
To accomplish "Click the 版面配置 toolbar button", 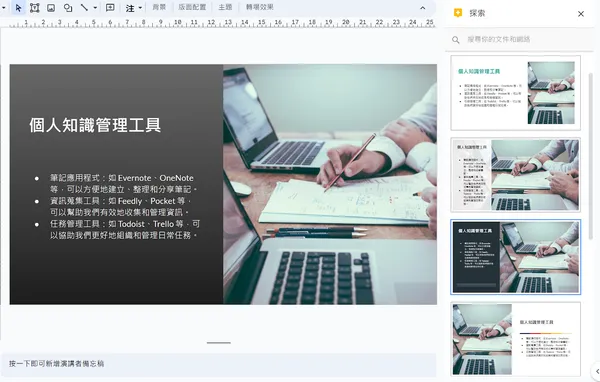I will [x=192, y=7].
